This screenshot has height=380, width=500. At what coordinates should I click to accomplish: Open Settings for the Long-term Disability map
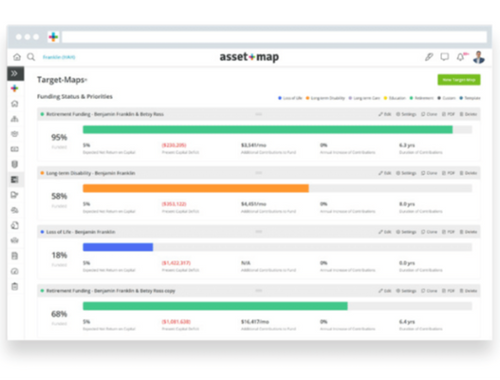tap(406, 173)
